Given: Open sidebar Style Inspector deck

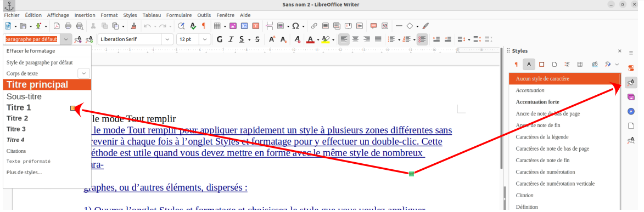Looking at the screenshot, I should click(x=631, y=140).
